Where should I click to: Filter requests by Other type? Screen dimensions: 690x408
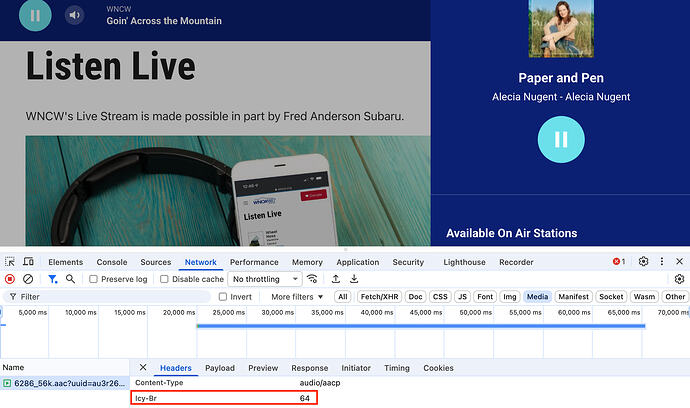point(675,297)
